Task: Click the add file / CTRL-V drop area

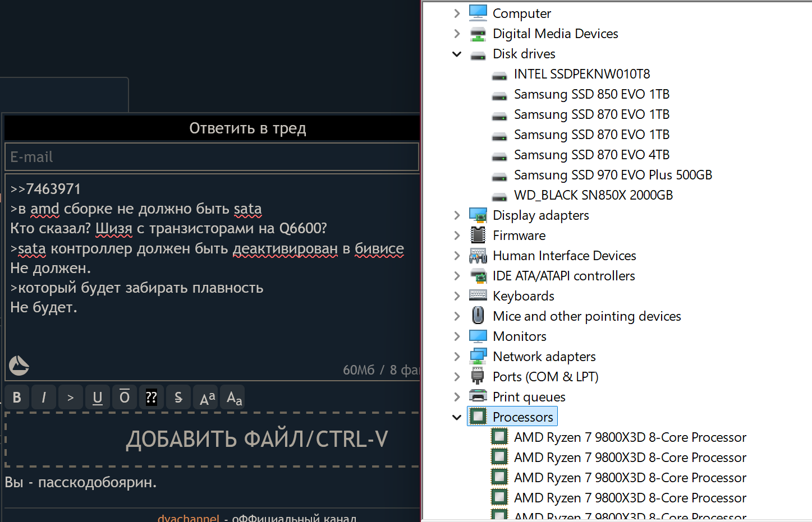Action: pyautogui.click(x=212, y=439)
